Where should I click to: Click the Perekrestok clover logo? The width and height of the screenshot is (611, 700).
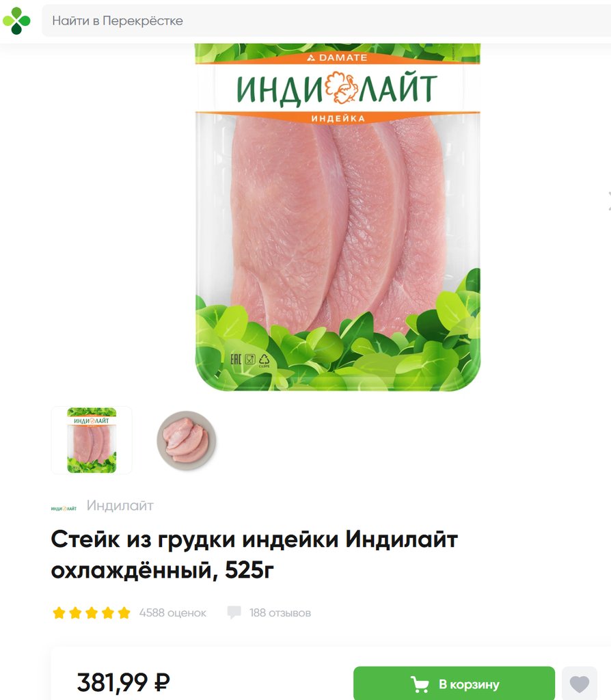tap(16, 21)
